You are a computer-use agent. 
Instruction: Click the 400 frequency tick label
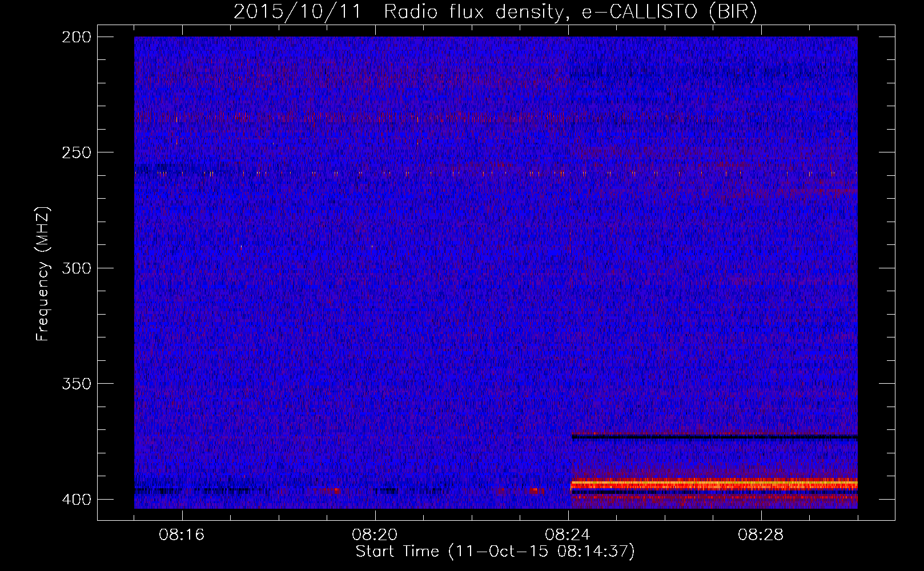click(76, 499)
